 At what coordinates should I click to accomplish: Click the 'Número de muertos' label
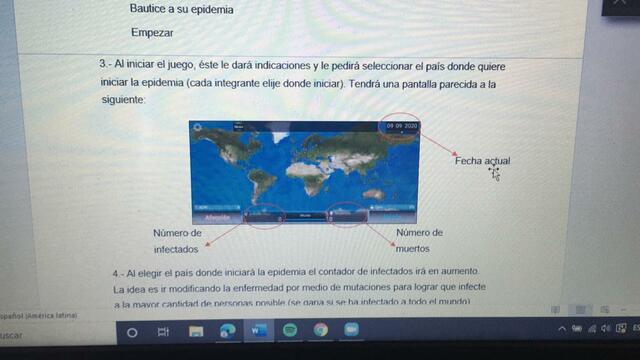[419, 240]
